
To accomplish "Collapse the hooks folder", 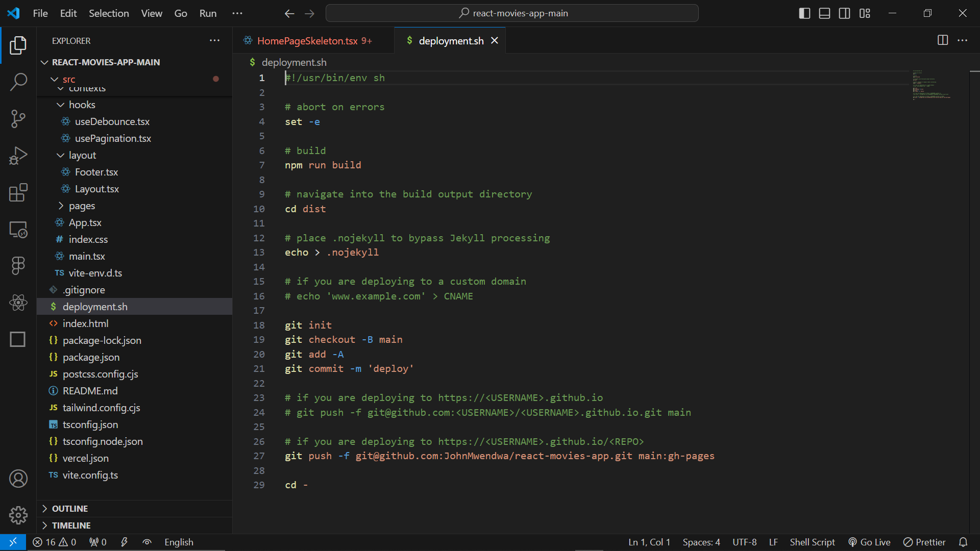I will [x=82, y=105].
